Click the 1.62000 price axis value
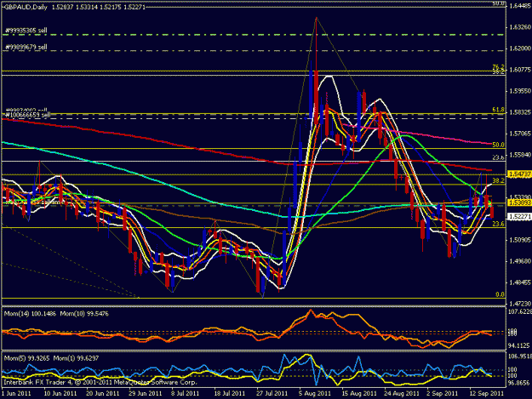Screen dimensions: 532x399 pyautogui.click(x=519, y=48)
